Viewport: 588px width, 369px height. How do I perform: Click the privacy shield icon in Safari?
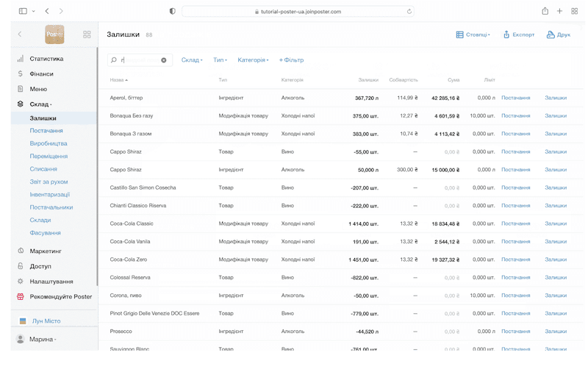173,11
